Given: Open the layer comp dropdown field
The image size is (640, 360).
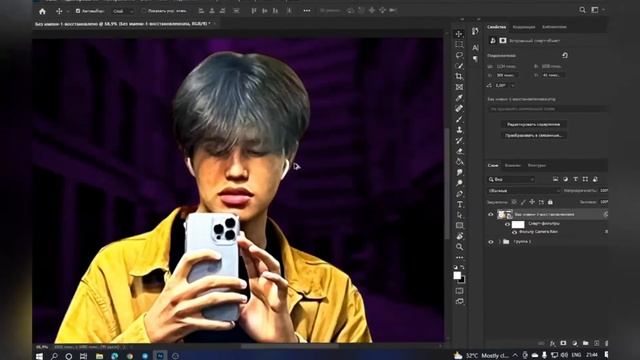Looking at the screenshot, I should [x=547, y=109].
